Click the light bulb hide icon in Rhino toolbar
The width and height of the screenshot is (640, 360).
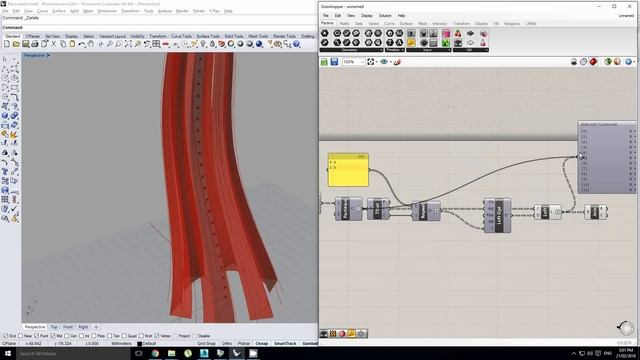tap(203, 44)
